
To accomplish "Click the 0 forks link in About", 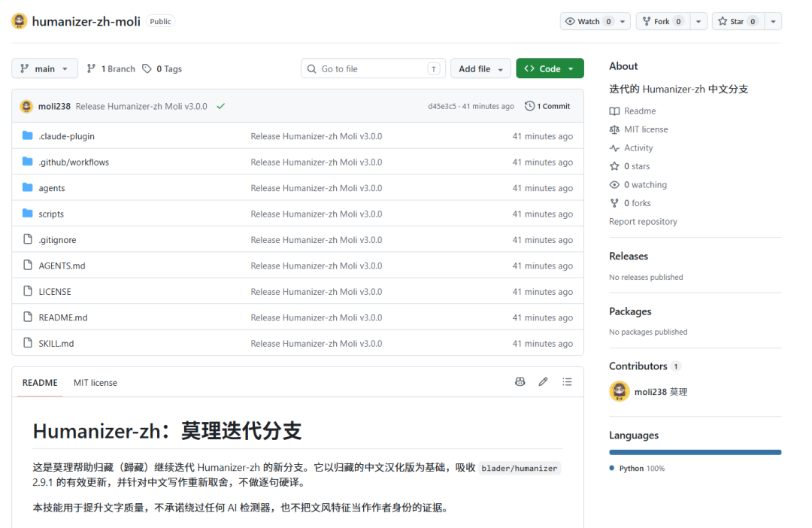I will tap(638, 203).
